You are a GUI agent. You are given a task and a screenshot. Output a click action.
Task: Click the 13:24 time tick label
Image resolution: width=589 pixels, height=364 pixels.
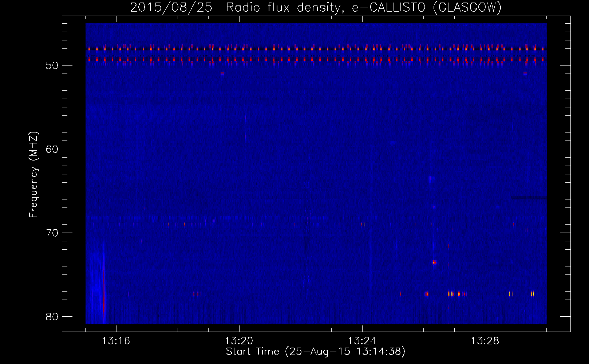point(362,341)
